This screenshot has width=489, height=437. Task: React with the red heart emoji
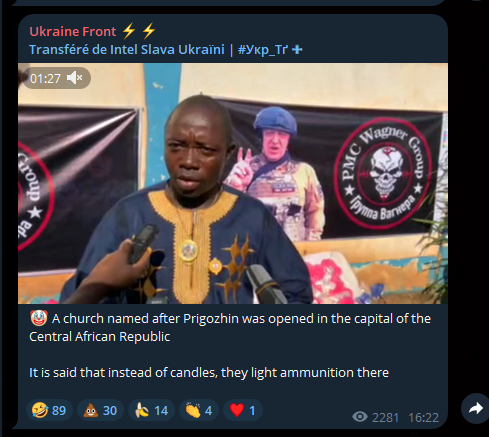coord(243,410)
